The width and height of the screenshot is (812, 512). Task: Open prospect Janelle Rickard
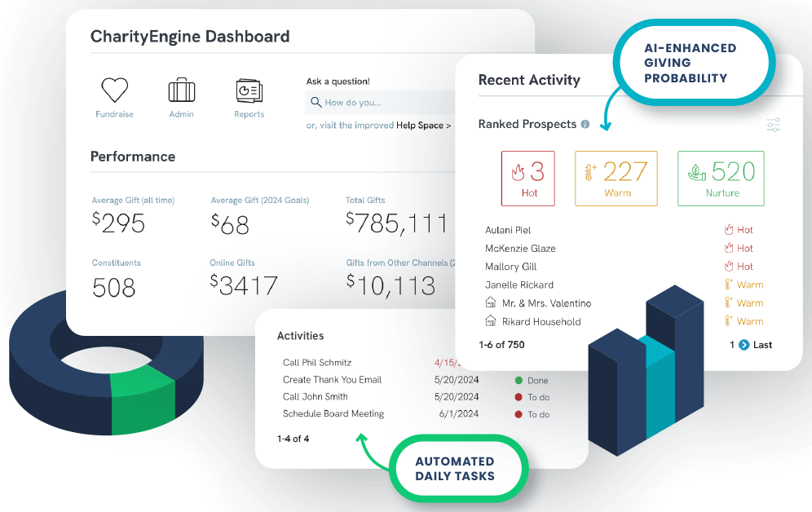[x=519, y=285]
